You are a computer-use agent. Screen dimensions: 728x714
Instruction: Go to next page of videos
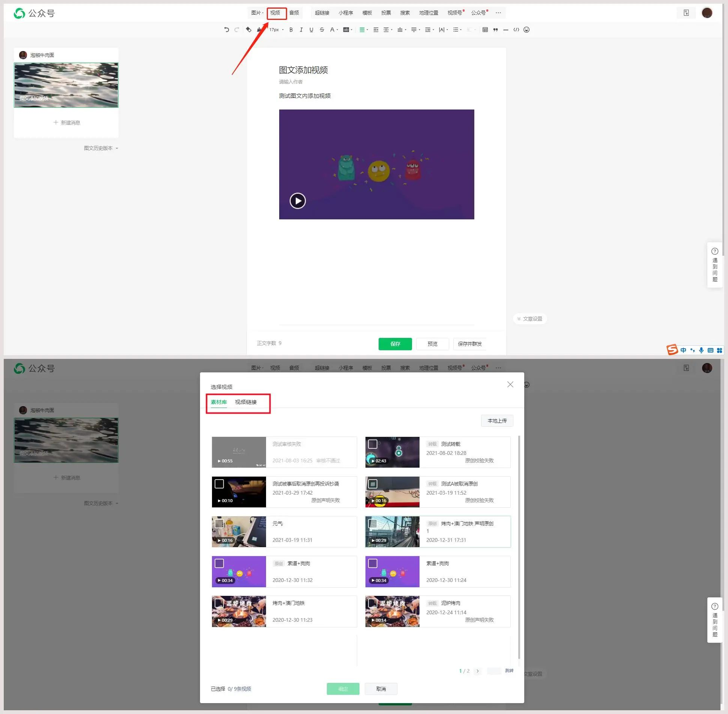(x=477, y=671)
